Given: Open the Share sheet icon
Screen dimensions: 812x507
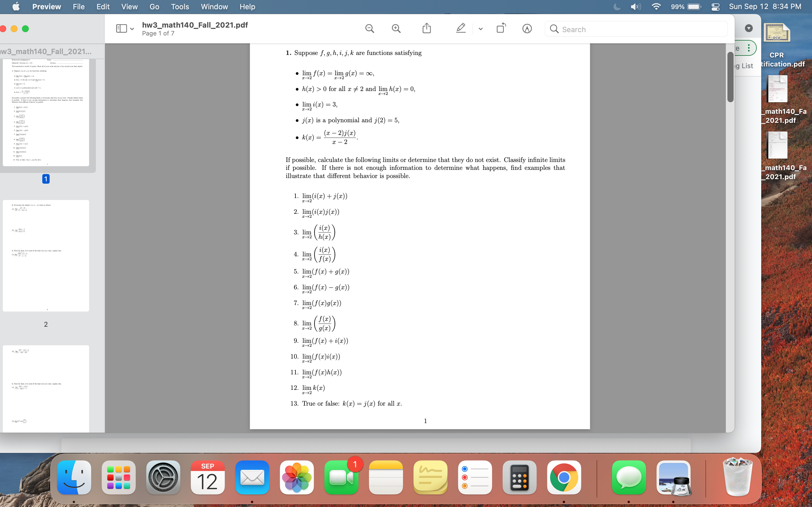Looking at the screenshot, I should pyautogui.click(x=426, y=28).
